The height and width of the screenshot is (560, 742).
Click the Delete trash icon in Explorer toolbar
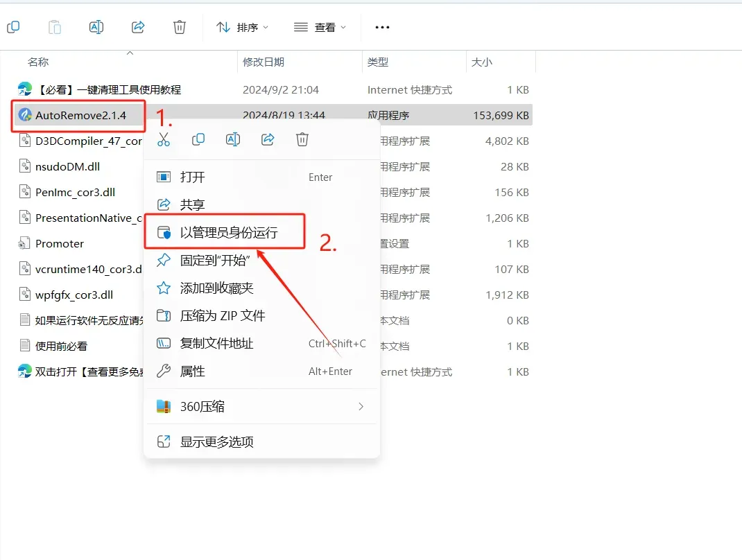[x=180, y=28]
